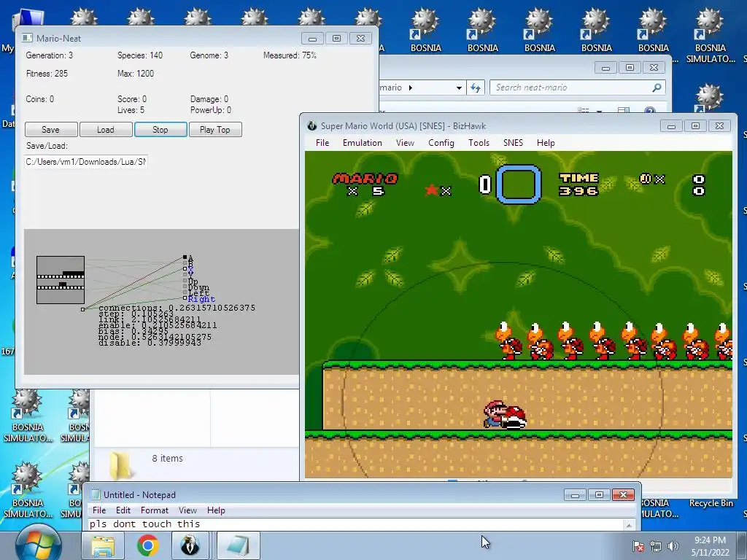The width and height of the screenshot is (747, 560).
Task: Click the 'Score: 0' label
Action: (x=132, y=99)
